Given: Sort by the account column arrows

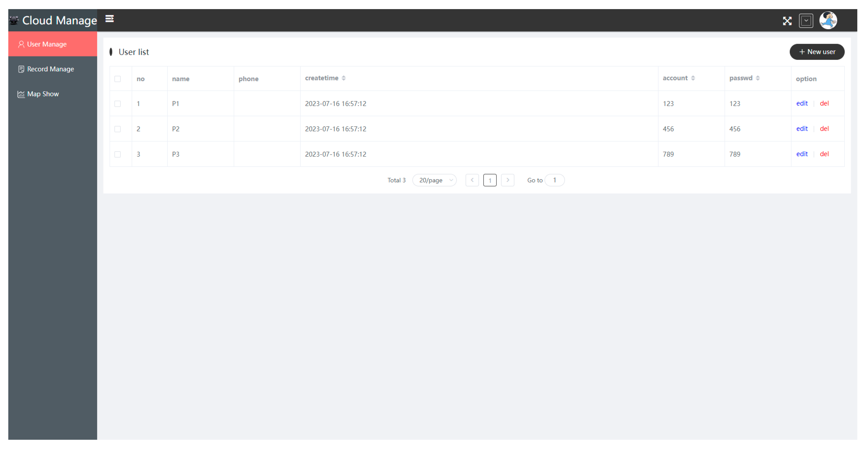Looking at the screenshot, I should tap(693, 78).
